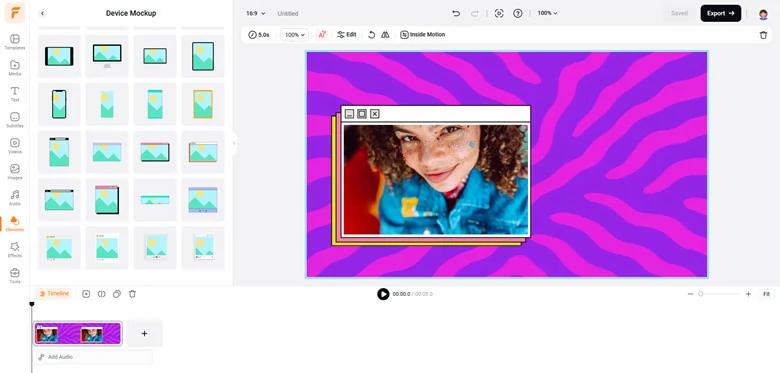The width and height of the screenshot is (780, 373).
Task: Click the AI tool icon
Action: pos(322,35)
